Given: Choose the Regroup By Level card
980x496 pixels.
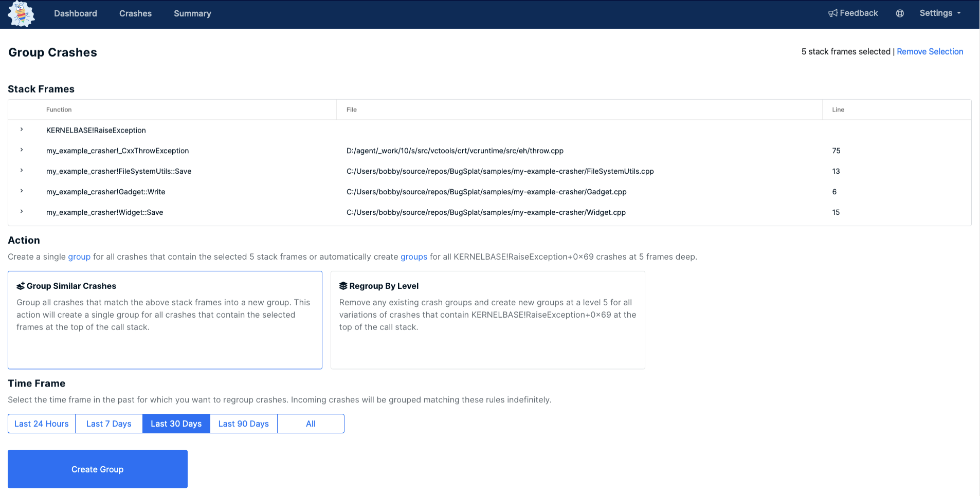Looking at the screenshot, I should pos(488,320).
